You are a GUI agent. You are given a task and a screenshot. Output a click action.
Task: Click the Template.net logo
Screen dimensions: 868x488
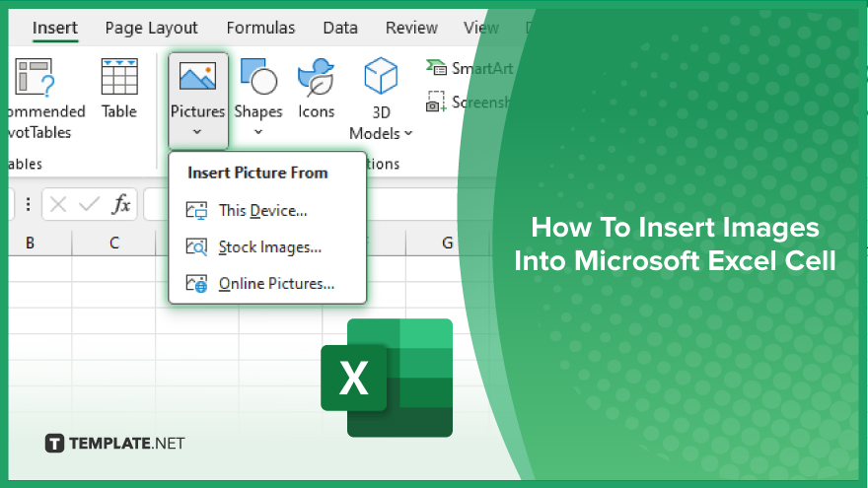114,444
